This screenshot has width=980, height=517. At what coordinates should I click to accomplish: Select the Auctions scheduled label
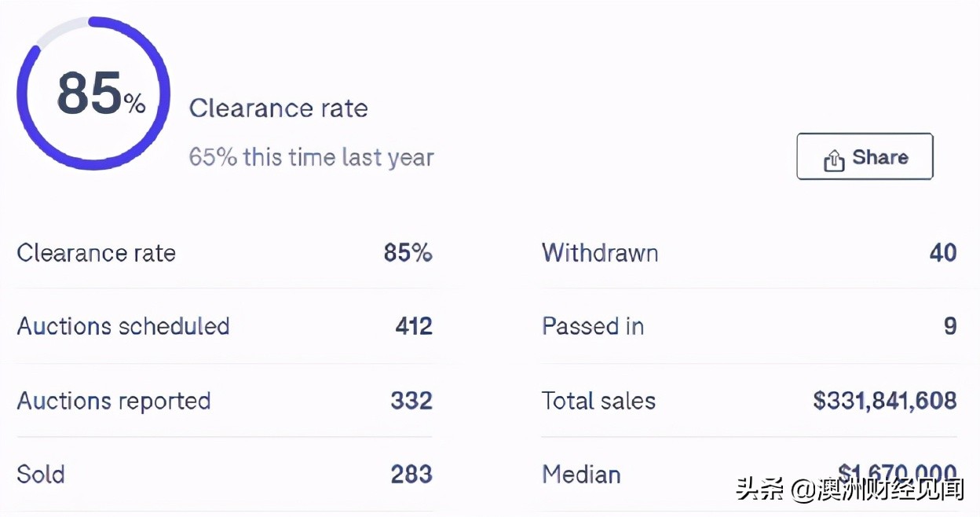click(x=123, y=326)
